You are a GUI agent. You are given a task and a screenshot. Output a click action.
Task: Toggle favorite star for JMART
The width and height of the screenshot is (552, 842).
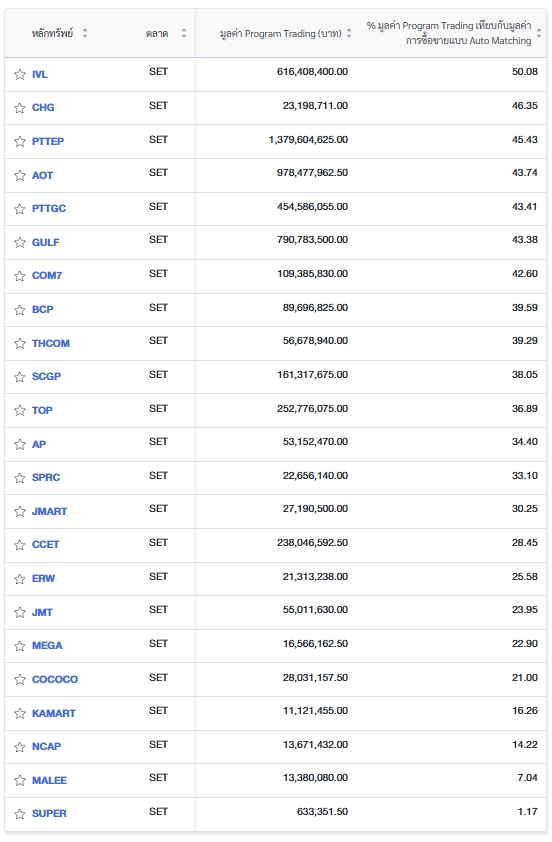(x=20, y=512)
